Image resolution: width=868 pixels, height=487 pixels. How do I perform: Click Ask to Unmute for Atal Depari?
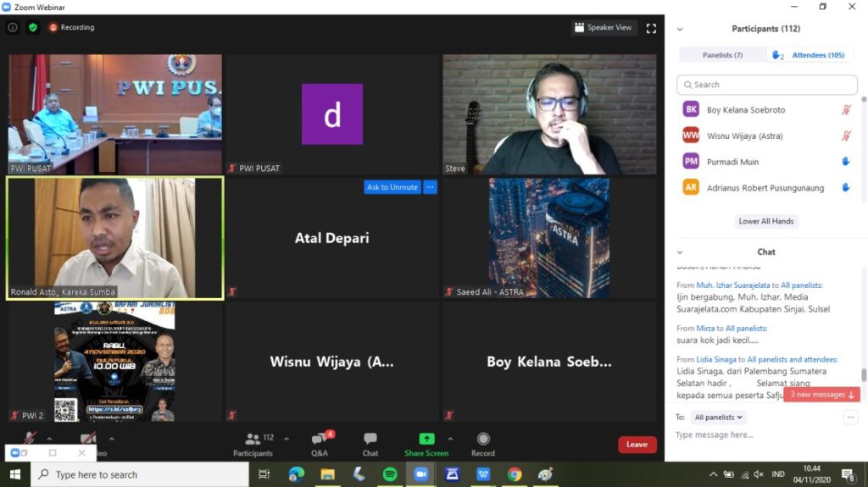point(392,187)
